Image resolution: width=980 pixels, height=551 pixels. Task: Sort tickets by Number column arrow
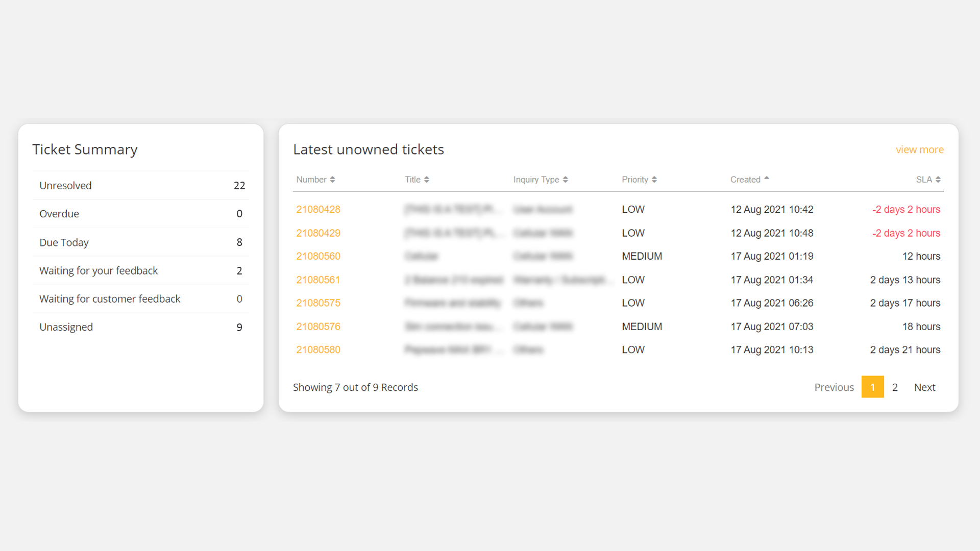[332, 180]
